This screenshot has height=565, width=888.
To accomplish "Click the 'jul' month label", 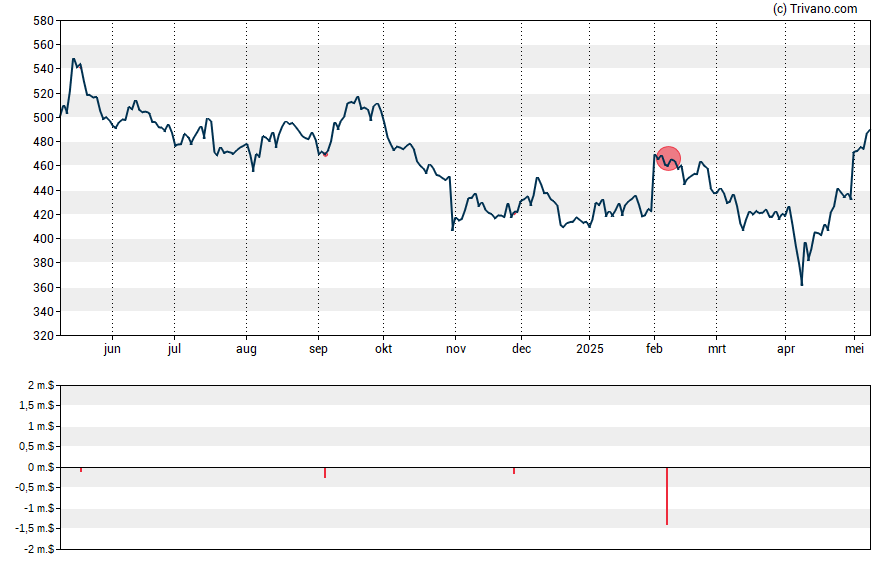I will point(174,349).
